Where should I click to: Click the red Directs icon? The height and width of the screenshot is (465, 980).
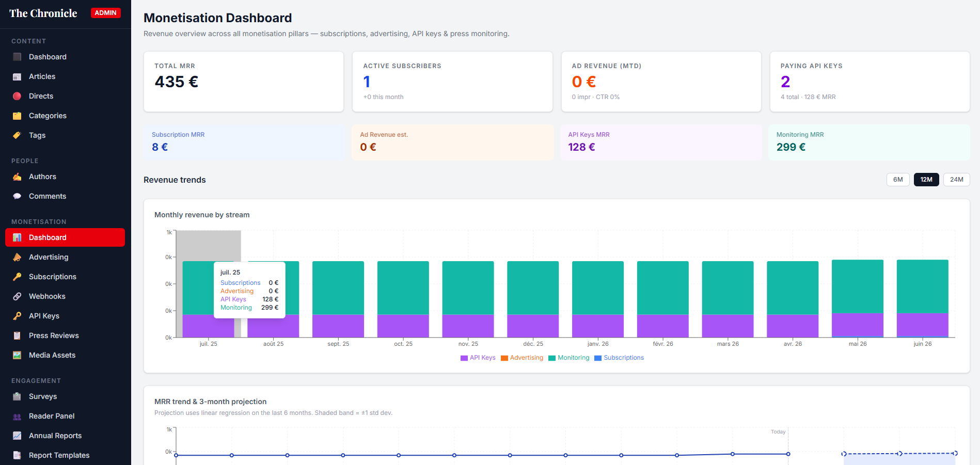click(17, 96)
